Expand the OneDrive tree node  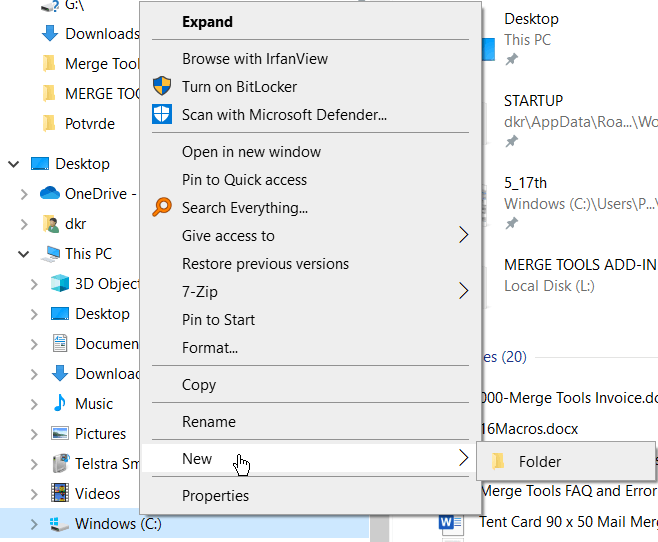point(24,194)
